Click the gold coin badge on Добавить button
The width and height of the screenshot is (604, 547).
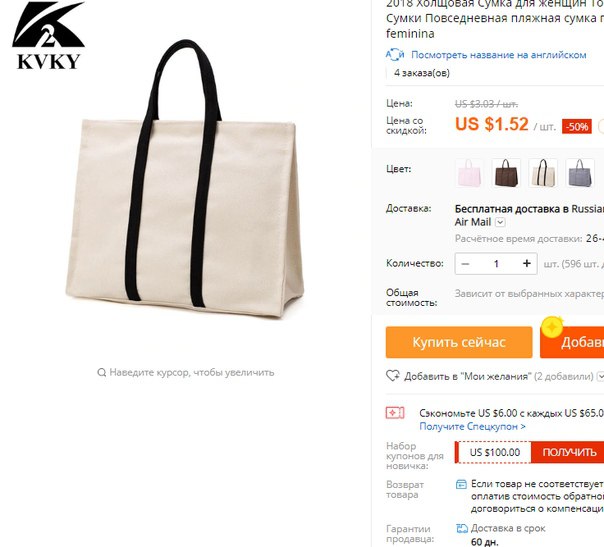552,327
